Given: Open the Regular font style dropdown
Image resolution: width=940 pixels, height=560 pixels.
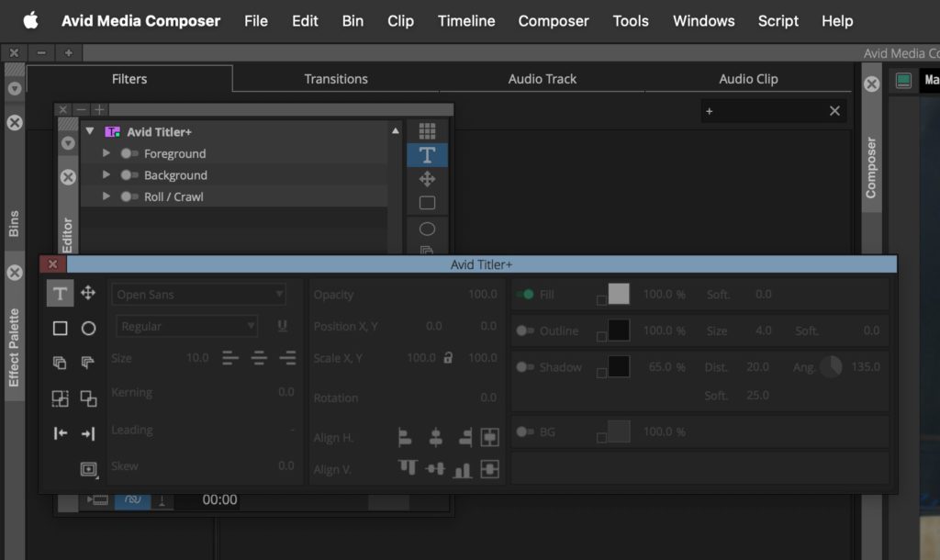Looking at the screenshot, I should click(x=186, y=326).
